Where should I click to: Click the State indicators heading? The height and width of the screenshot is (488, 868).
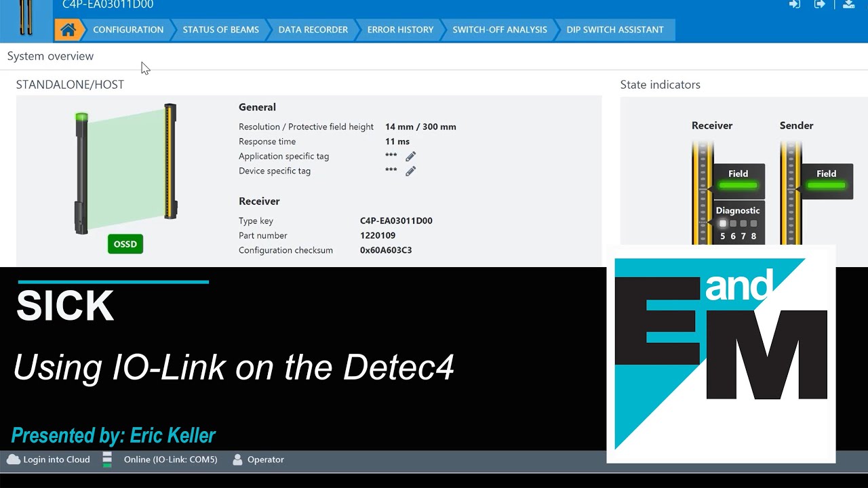click(x=660, y=85)
